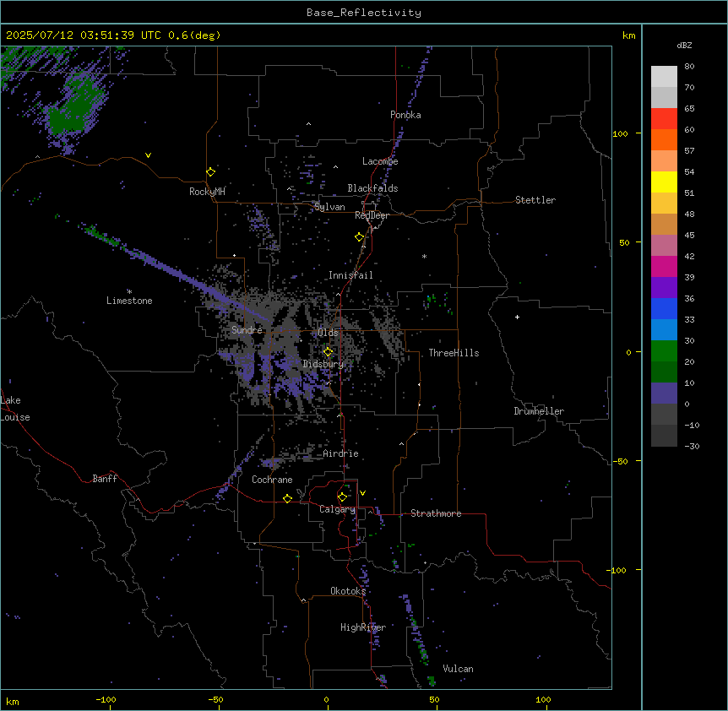Screen dimensions: 728x711
Task: Click the Drumheller label
Action: click(x=539, y=411)
